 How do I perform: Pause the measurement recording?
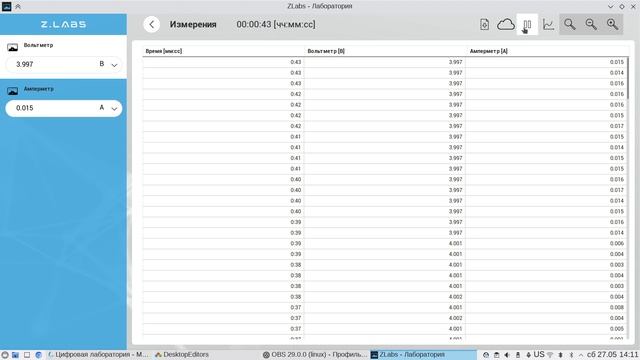pyautogui.click(x=527, y=24)
